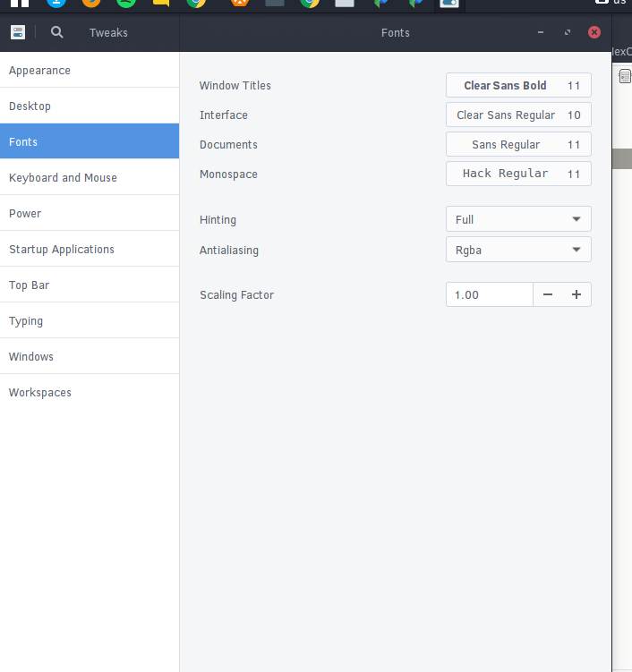Open the Workspaces section
This screenshot has height=672, width=632.
pyautogui.click(x=90, y=392)
